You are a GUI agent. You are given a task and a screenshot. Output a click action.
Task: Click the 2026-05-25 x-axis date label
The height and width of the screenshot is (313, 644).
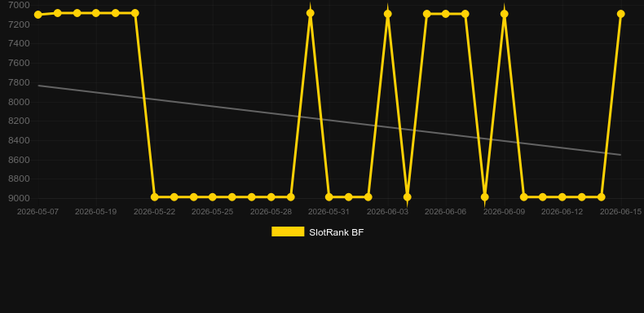click(x=212, y=212)
